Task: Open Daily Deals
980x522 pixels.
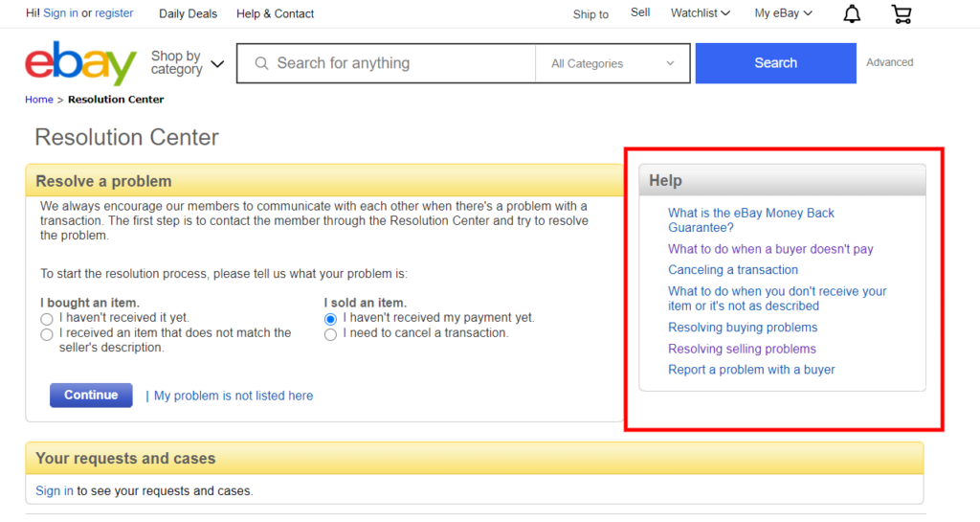Action: click(x=189, y=13)
